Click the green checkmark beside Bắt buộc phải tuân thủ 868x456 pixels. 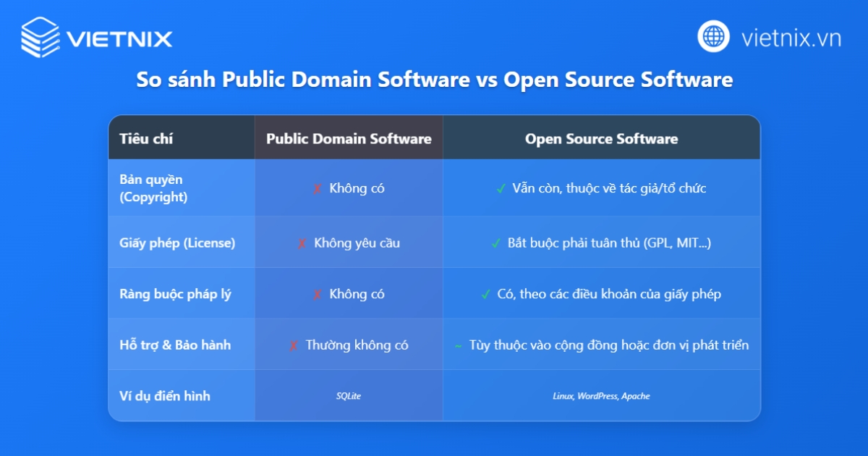[495, 244]
